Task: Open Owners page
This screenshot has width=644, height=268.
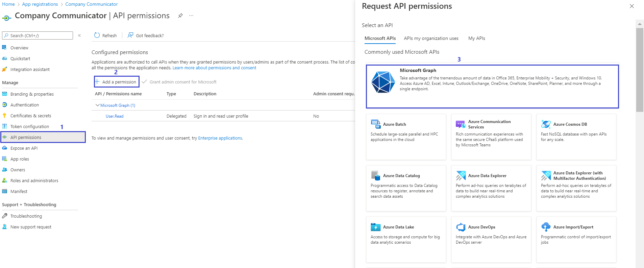Action: 18,170
